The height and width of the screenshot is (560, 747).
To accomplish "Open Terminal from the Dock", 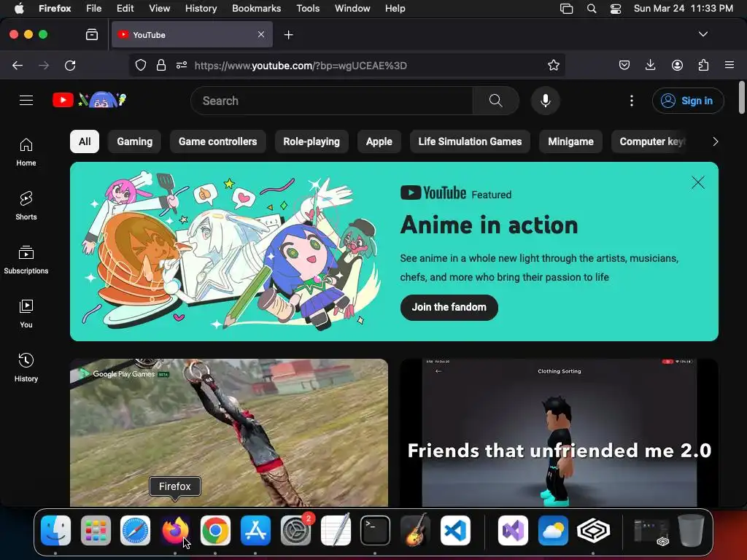I will tap(375, 530).
